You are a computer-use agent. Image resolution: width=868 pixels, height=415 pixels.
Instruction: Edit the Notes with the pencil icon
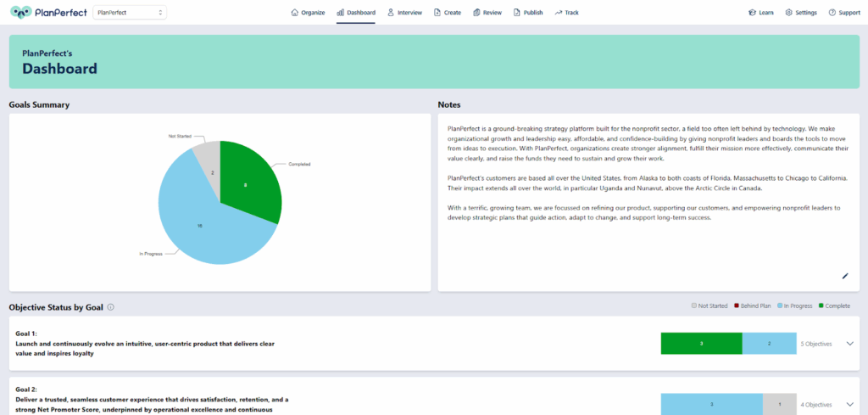pyautogui.click(x=845, y=276)
